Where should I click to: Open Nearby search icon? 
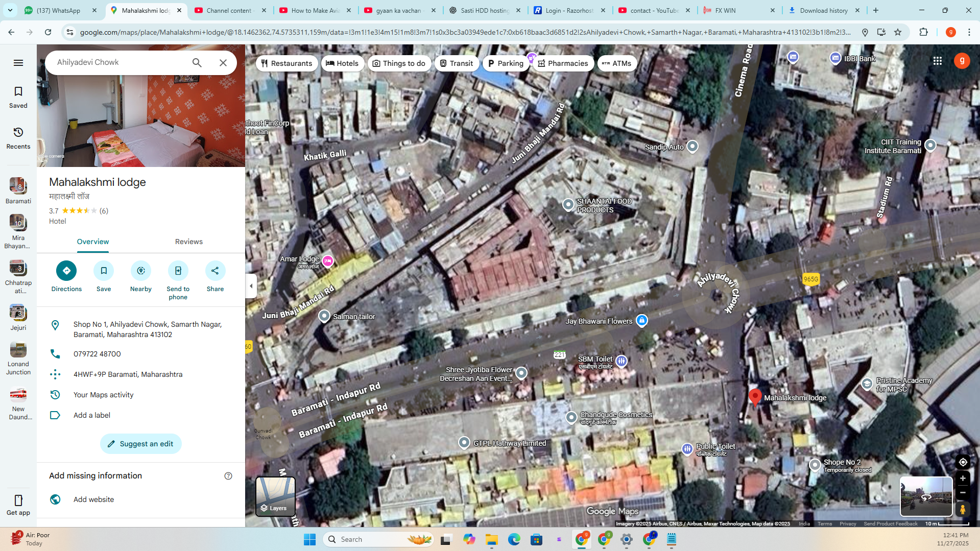point(141,271)
